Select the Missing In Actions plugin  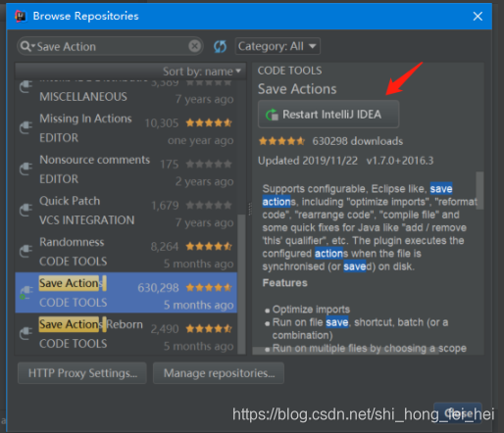(x=126, y=128)
